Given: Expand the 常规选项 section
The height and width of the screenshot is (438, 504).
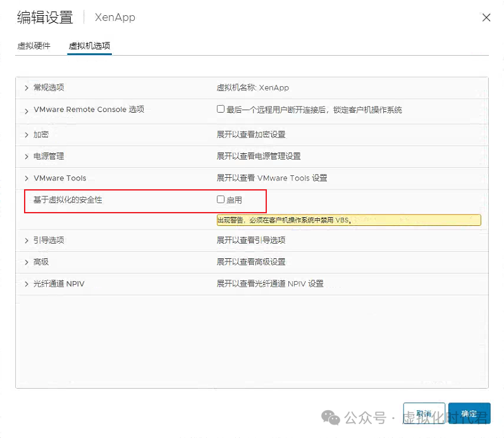Looking at the screenshot, I should [27, 87].
